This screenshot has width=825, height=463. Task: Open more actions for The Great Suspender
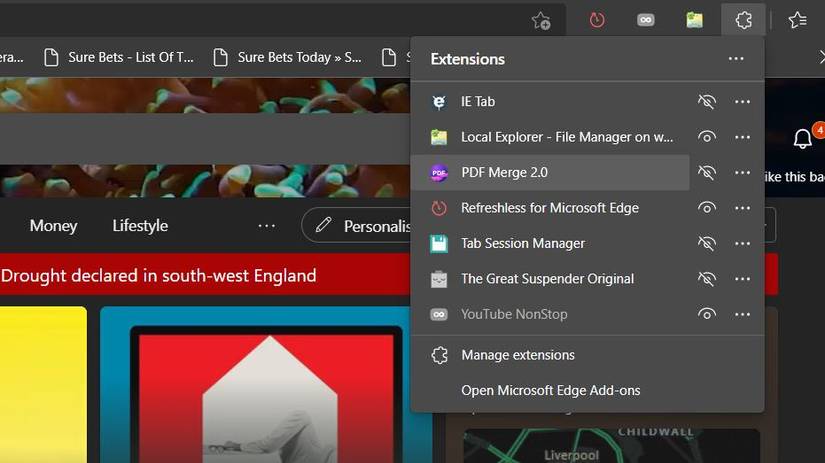[742, 279]
